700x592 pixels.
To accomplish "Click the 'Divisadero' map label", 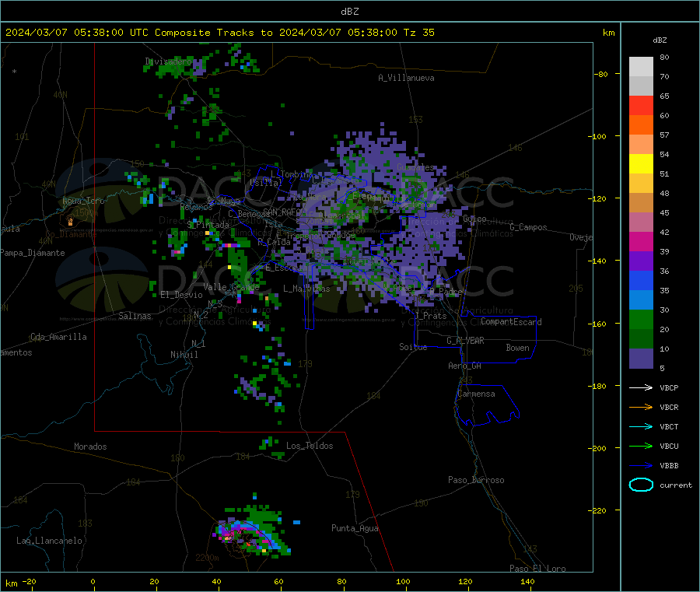I will (x=168, y=61).
